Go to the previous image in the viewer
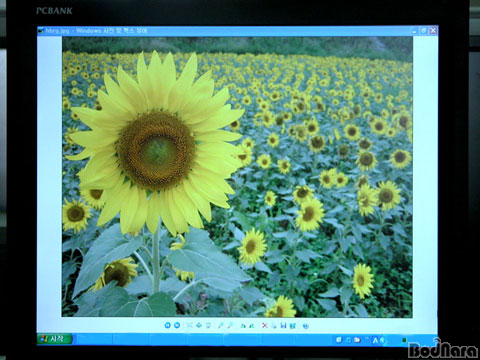 click(x=167, y=325)
